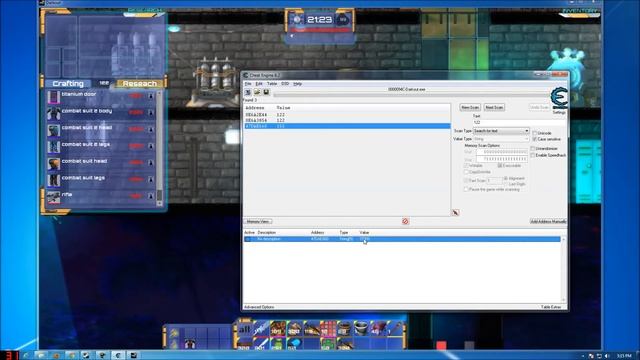
Task: Click the Address column header in results
Action: 255,108
